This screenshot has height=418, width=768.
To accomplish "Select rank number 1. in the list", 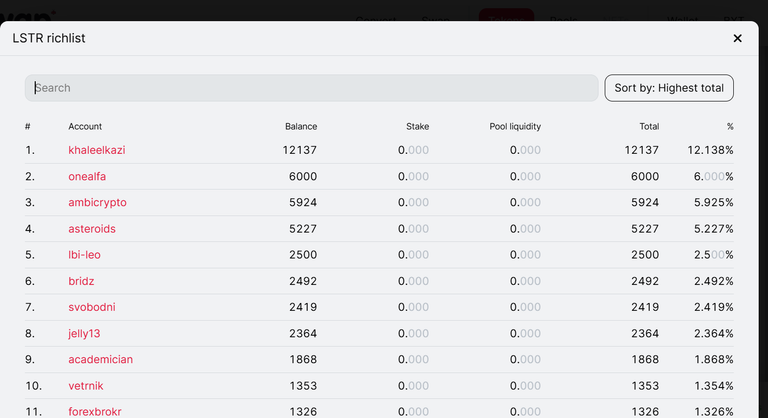I will pos(30,150).
